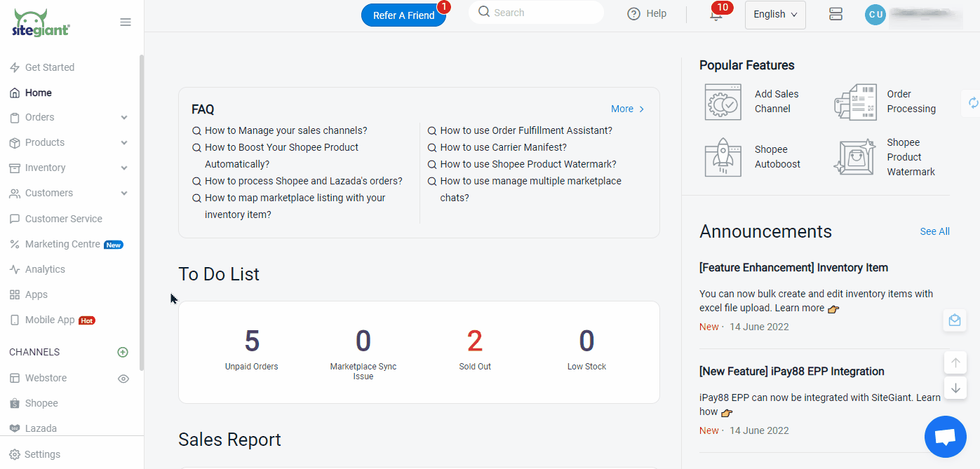Image resolution: width=980 pixels, height=469 pixels.
Task: Expand the Products menu chevron
Action: (124, 143)
